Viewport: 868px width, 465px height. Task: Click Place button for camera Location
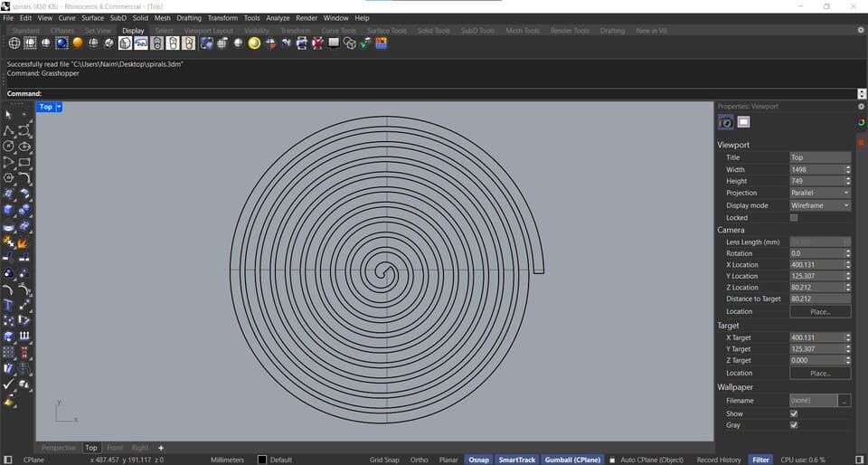820,312
